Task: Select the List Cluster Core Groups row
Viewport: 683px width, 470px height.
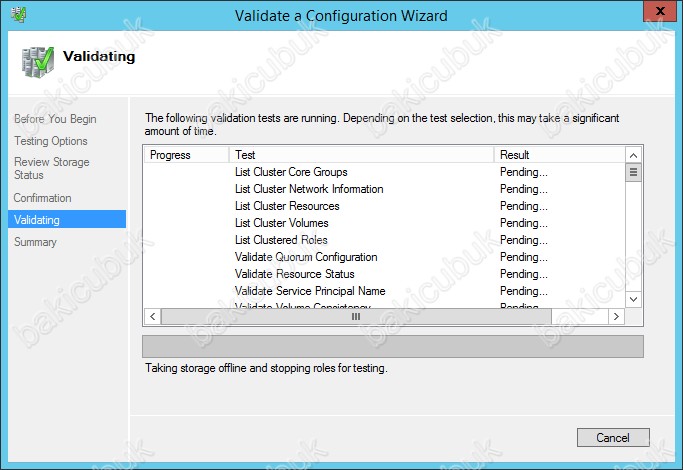Action: pos(385,172)
